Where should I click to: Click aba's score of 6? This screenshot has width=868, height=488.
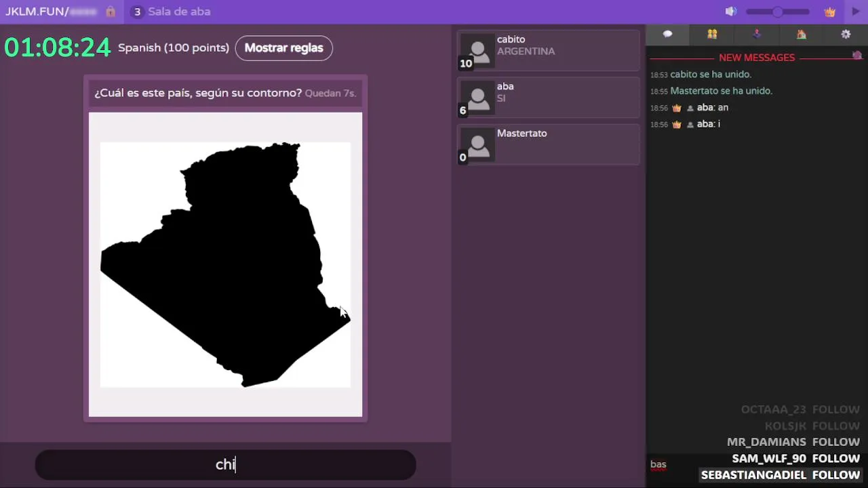tap(463, 110)
